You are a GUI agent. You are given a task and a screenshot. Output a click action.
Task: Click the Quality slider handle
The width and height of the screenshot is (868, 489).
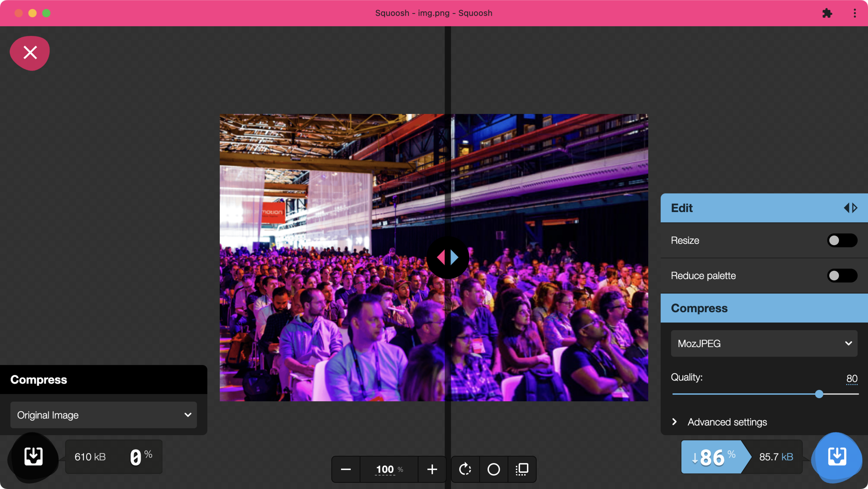[x=819, y=394]
